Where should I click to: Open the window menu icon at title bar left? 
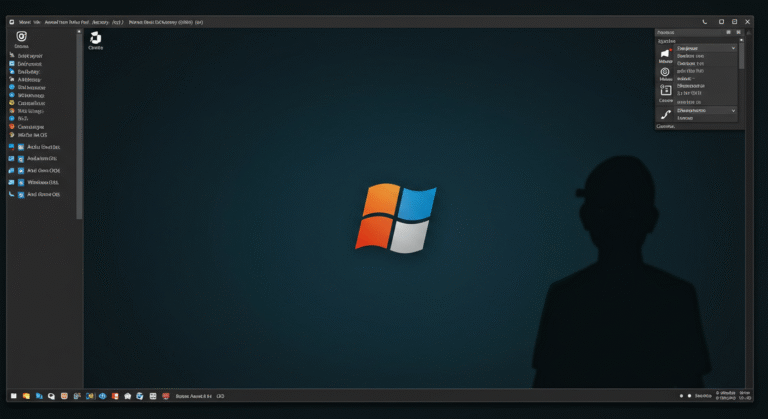pyautogui.click(x=12, y=22)
